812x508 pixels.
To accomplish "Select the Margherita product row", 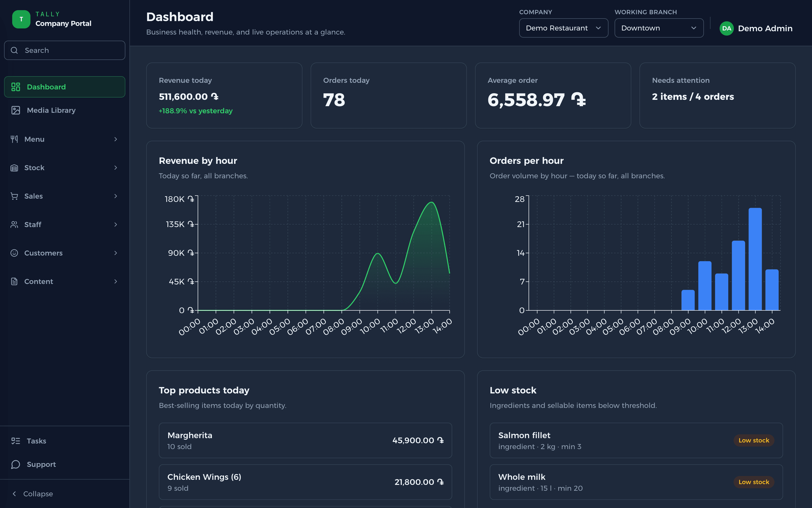I will click(x=305, y=440).
